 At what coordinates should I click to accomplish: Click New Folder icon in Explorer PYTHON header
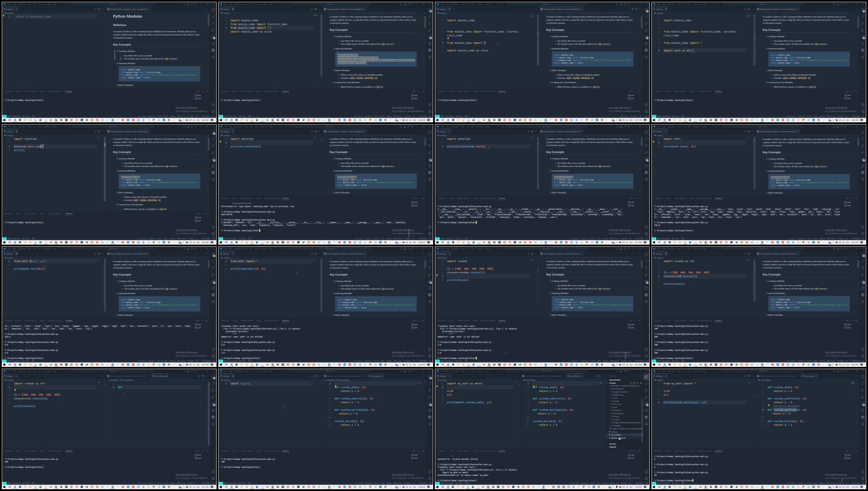point(634,383)
